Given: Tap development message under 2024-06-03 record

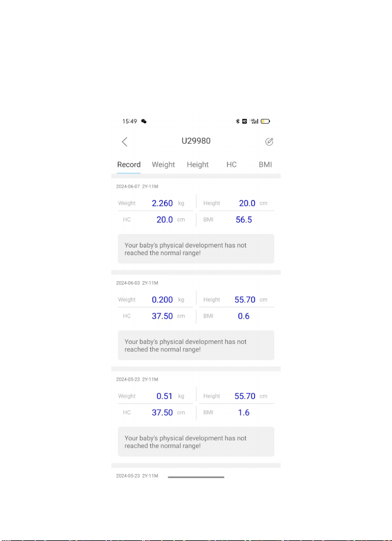Looking at the screenshot, I should (x=196, y=345).
